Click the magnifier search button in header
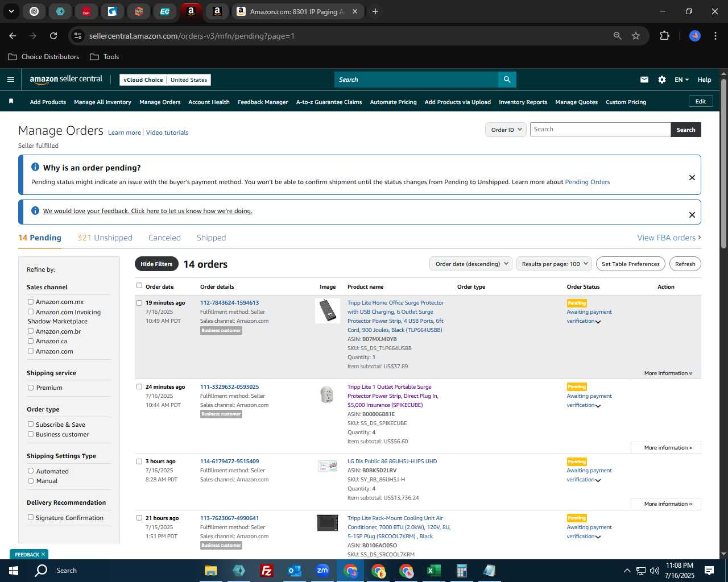 [507, 80]
